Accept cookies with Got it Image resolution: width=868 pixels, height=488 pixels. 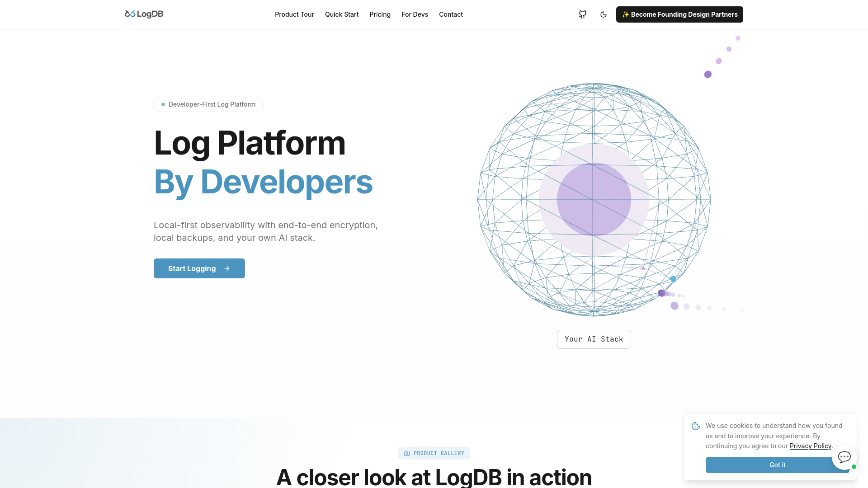[x=777, y=465]
